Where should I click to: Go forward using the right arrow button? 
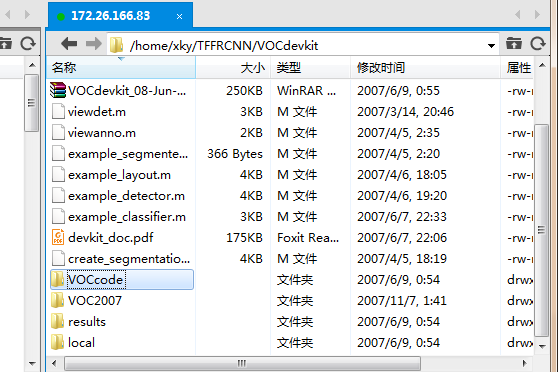coord(94,44)
